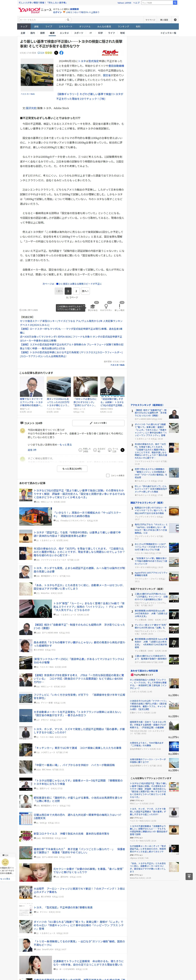196x980 pixels.
Task: Click the わかりやすい lightbulb reaction
Action: coord(106,307)
